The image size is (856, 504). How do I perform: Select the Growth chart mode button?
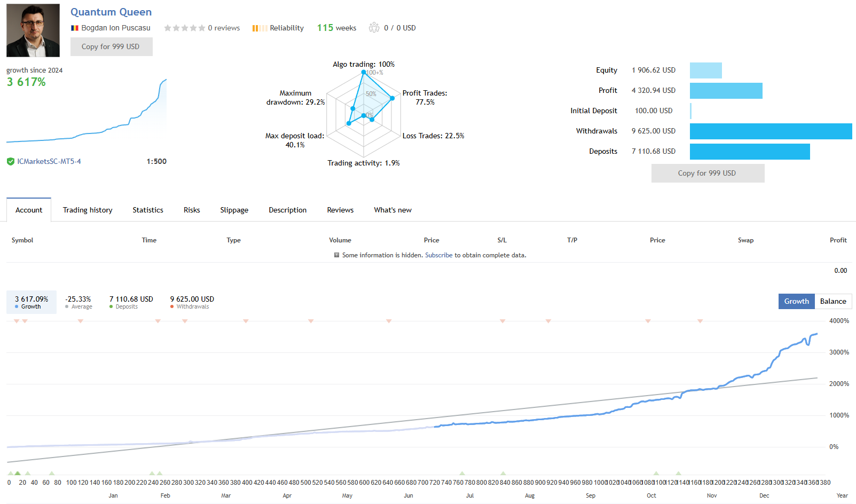797,301
